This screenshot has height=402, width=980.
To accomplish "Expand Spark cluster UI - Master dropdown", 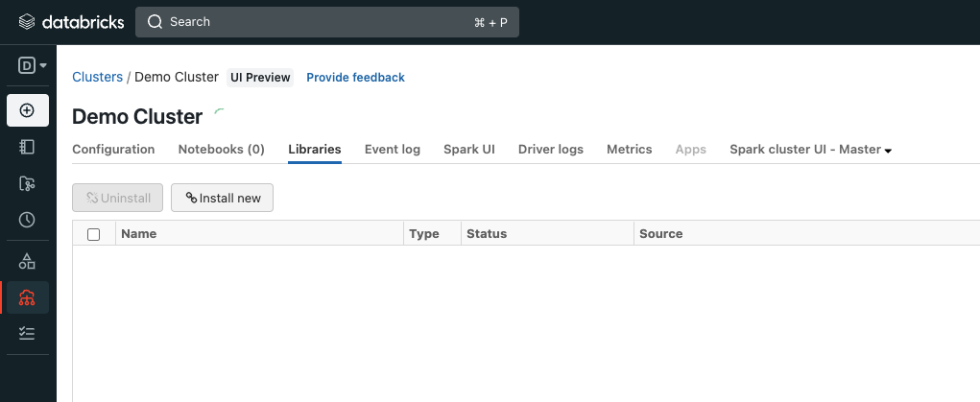I will click(811, 150).
